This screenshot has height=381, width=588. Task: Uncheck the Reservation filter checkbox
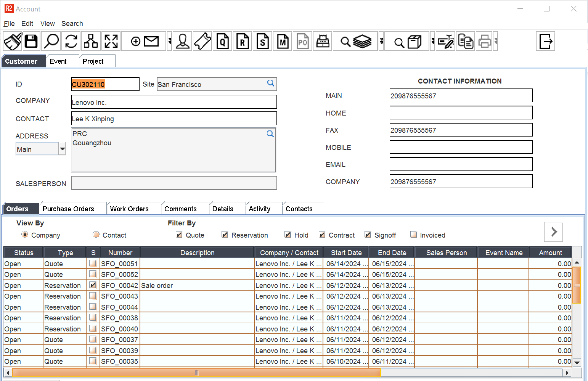(x=225, y=235)
